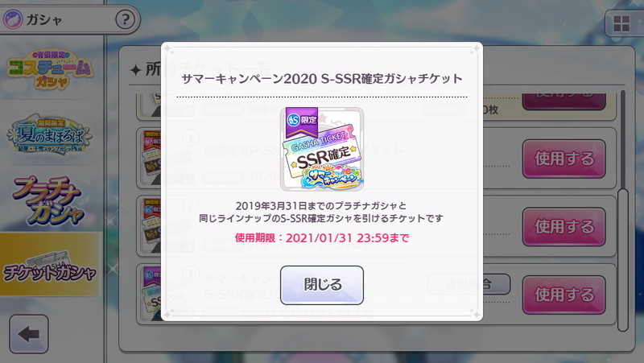Click the bottom S-SSR ticket thumbnail

click(x=151, y=293)
